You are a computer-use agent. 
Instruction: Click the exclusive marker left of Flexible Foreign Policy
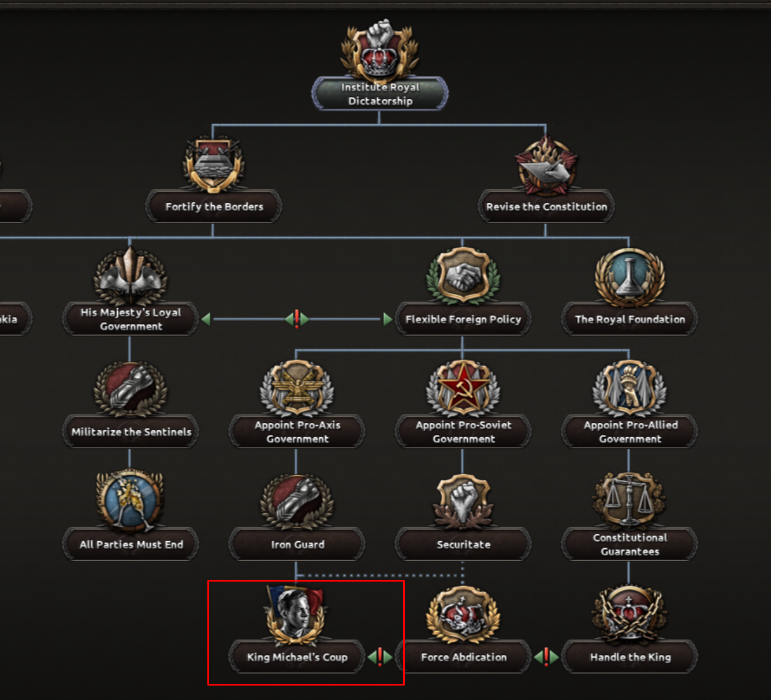(297, 319)
